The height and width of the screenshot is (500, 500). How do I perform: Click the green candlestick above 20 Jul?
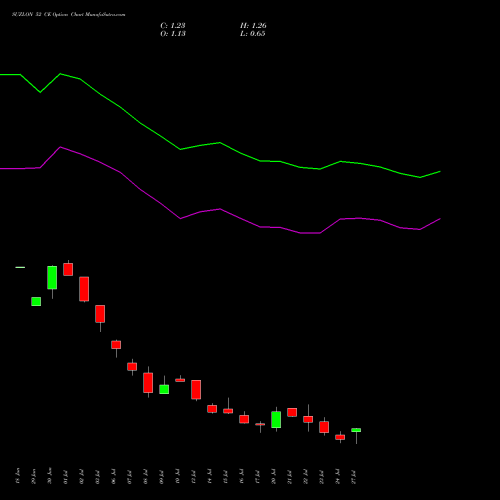(276, 420)
